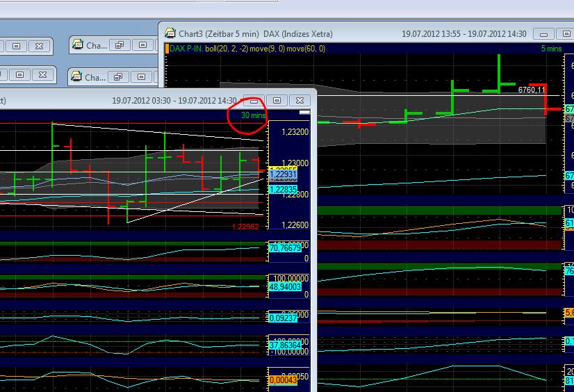Click the Chart3 (Zeitbar 5 min) title text
The width and height of the screenshot is (574, 392).
pos(218,34)
